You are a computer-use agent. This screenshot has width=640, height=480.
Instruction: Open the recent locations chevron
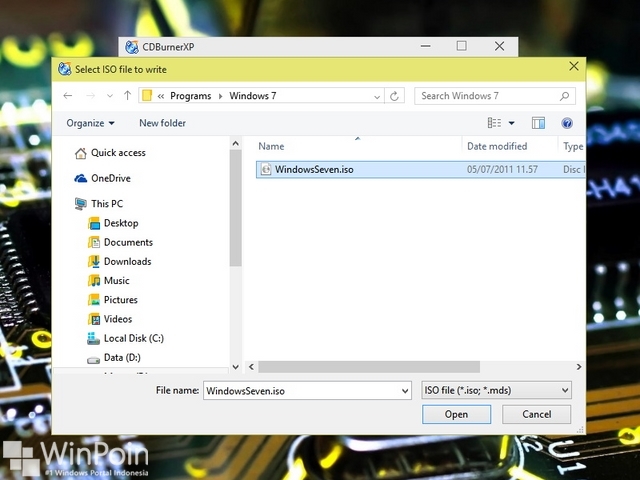point(110,96)
